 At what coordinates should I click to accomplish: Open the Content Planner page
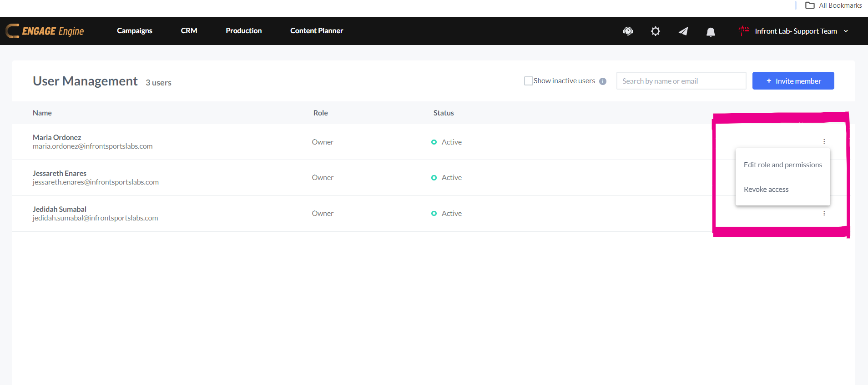point(317,31)
